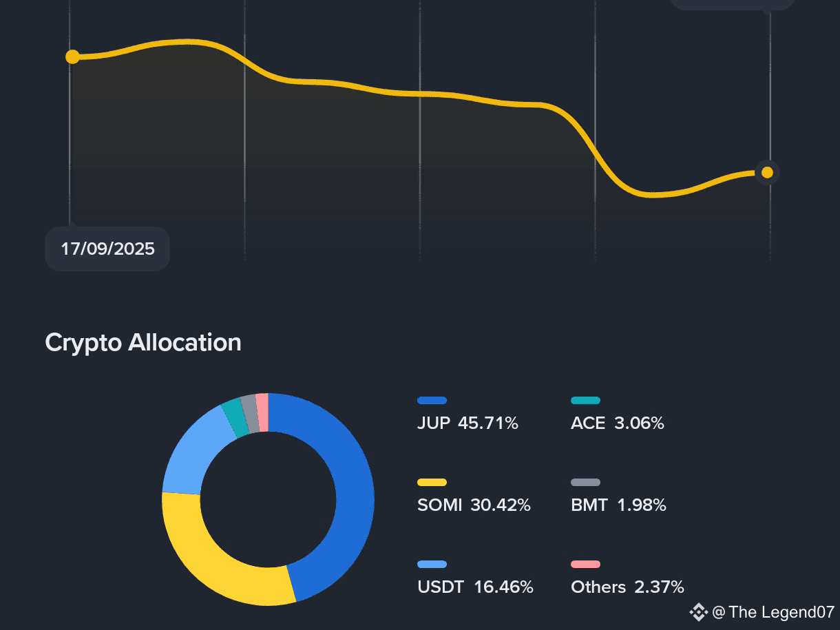Click the BMT 1.98% legend text
The height and width of the screenshot is (630, 840).
[618, 505]
